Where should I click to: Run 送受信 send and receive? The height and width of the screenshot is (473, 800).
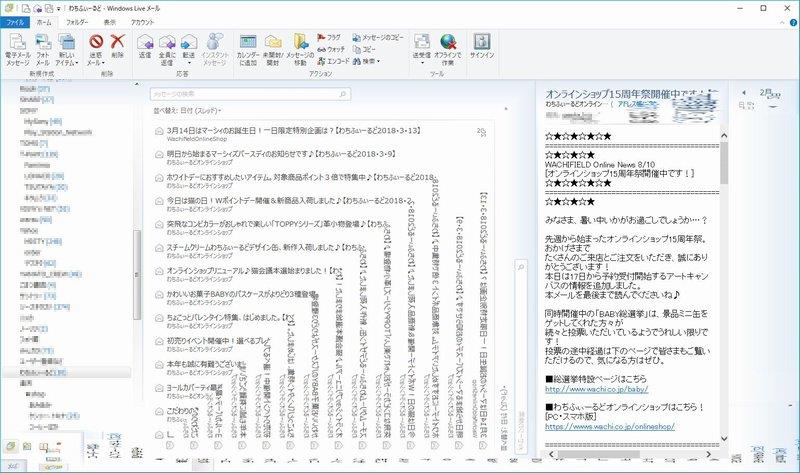[422, 45]
